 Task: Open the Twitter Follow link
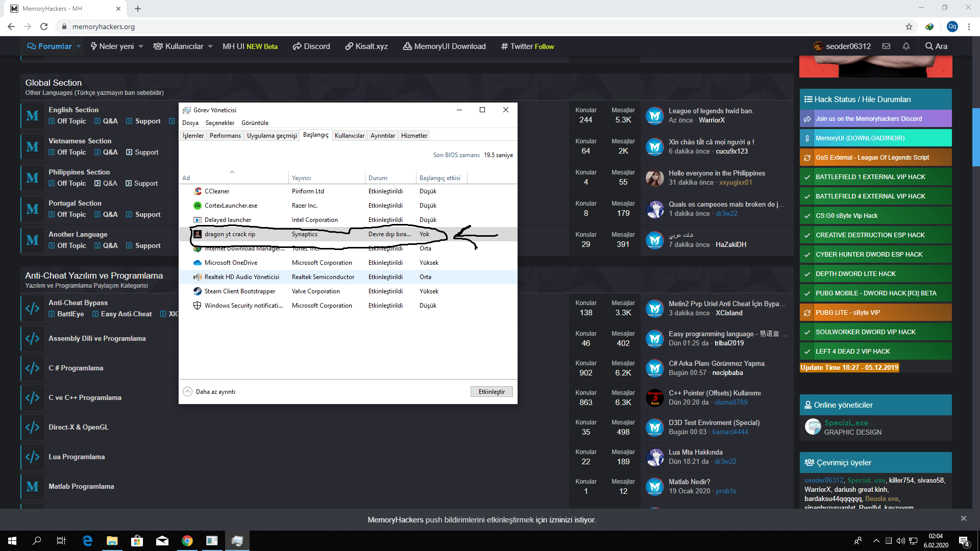pos(527,46)
